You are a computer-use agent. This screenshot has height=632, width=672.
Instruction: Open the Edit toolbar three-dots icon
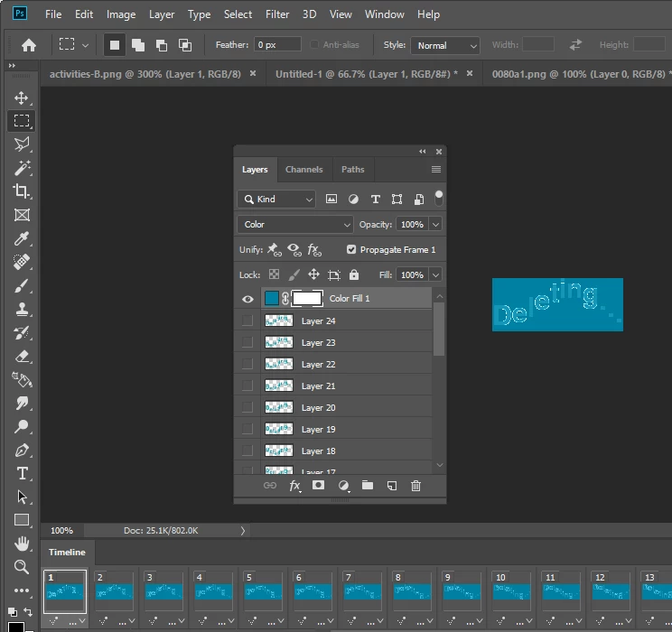[x=22, y=590]
